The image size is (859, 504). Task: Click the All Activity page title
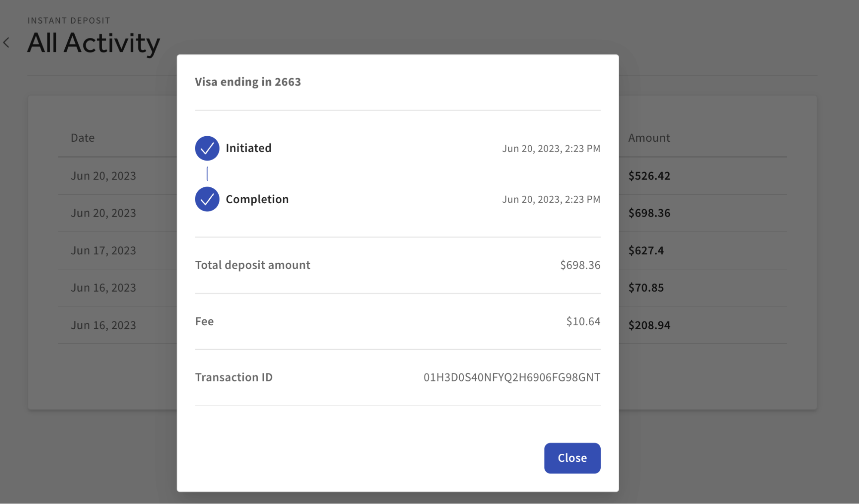(94, 43)
